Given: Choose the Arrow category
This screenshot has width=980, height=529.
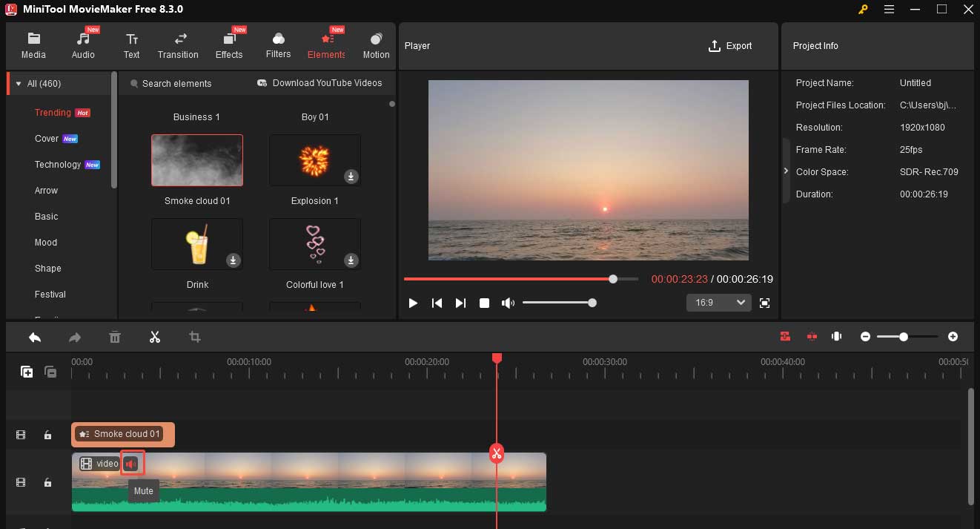Looking at the screenshot, I should tap(46, 191).
